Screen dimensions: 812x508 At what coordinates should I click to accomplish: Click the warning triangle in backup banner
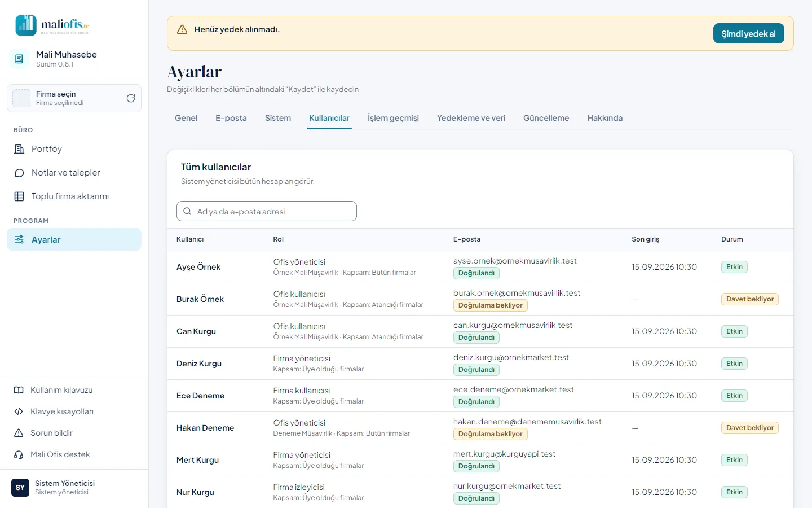182,29
